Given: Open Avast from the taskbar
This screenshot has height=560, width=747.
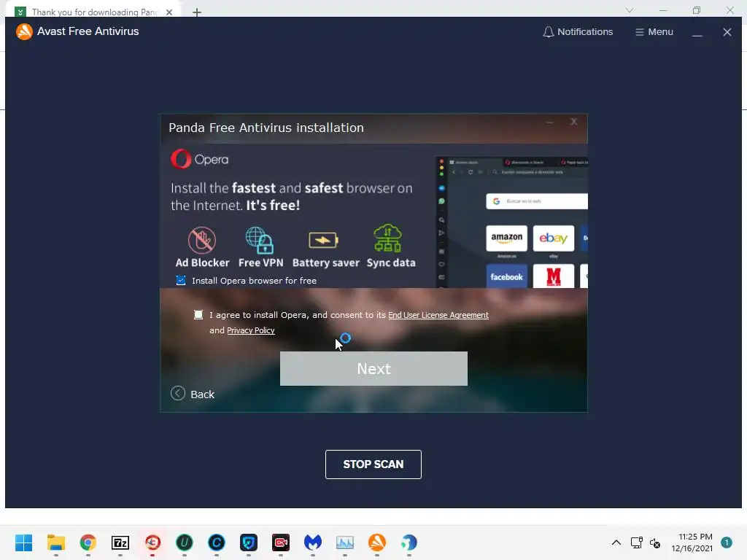Looking at the screenshot, I should coord(377,542).
